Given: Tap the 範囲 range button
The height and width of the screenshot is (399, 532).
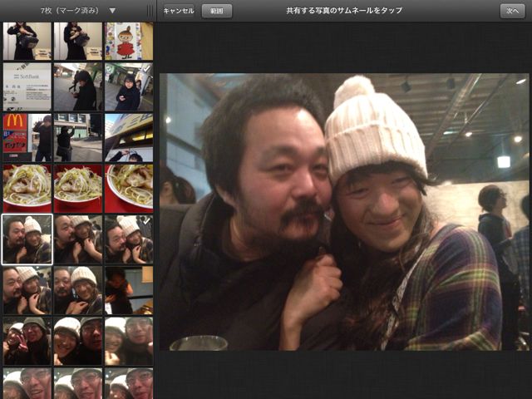Looking at the screenshot, I should click(217, 11).
